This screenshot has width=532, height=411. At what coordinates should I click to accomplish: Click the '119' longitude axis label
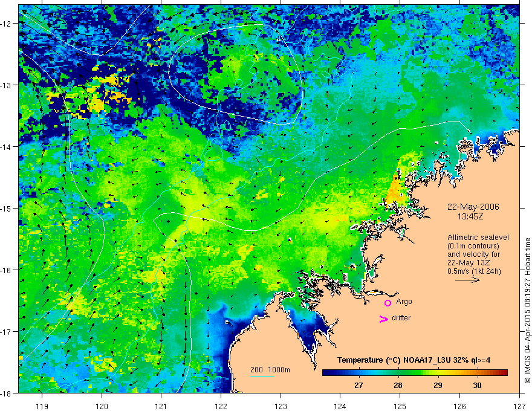[x=42, y=406]
